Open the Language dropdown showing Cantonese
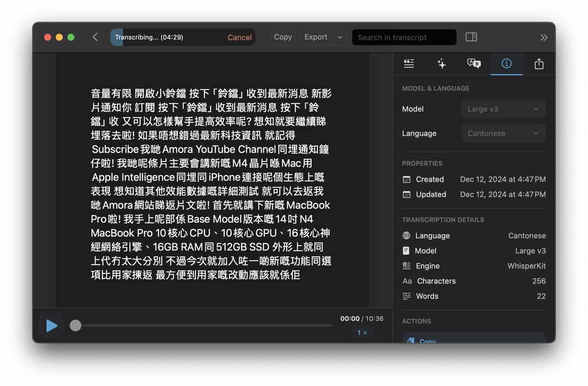This screenshot has height=386, width=588. (x=503, y=133)
